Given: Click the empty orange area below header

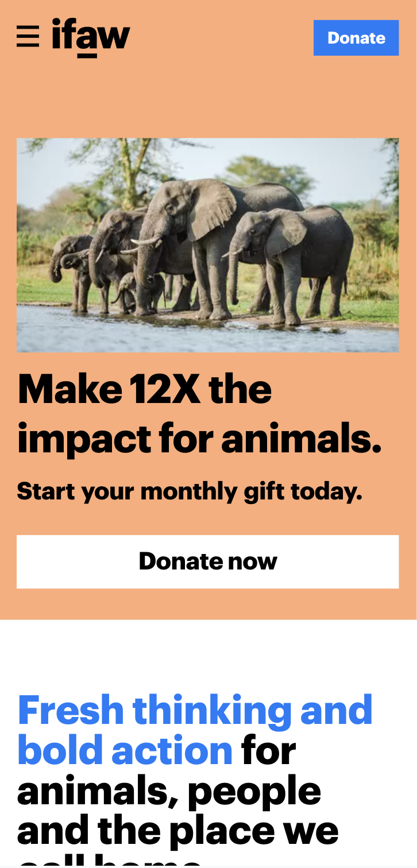Looking at the screenshot, I should 207,98.
